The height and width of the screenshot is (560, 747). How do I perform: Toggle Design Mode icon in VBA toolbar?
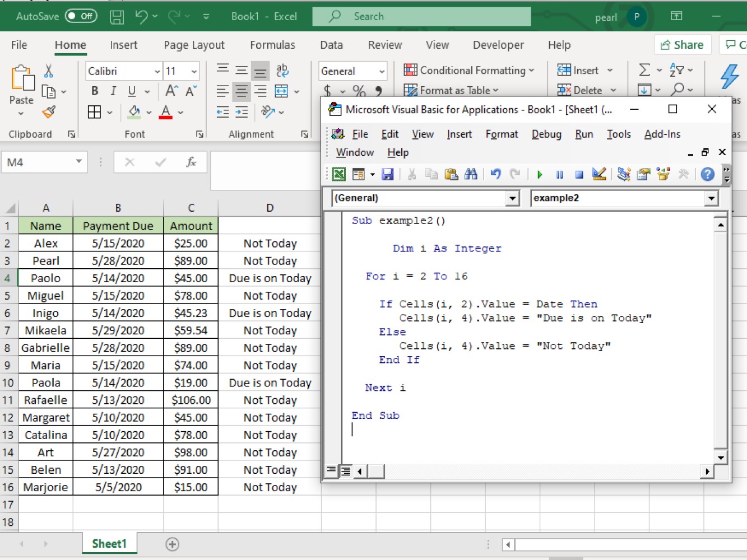point(599,174)
